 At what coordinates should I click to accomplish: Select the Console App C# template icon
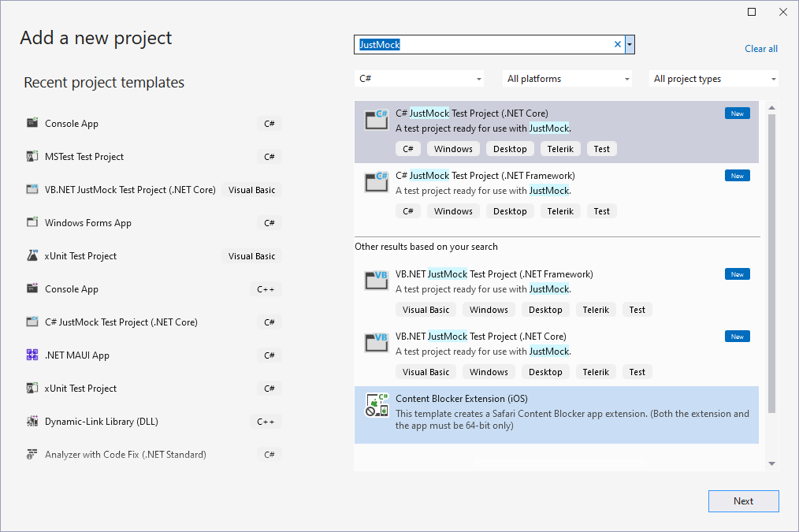(32, 123)
